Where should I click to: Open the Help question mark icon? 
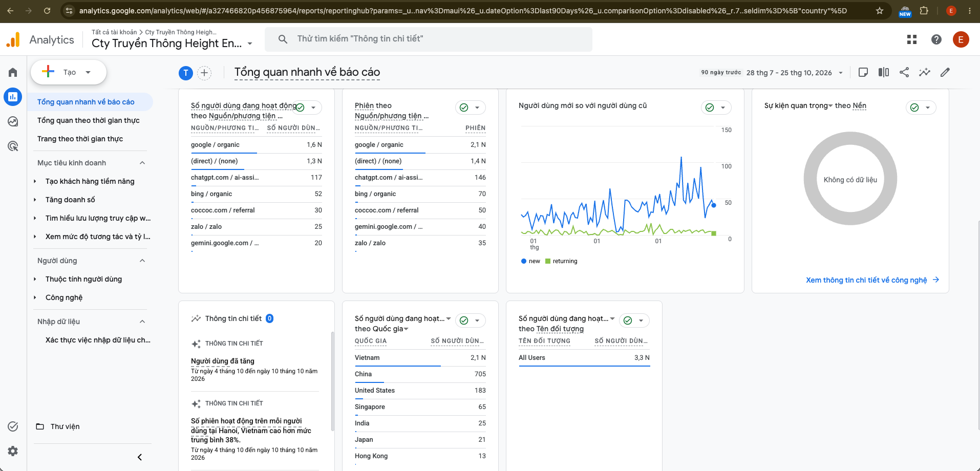[936, 39]
